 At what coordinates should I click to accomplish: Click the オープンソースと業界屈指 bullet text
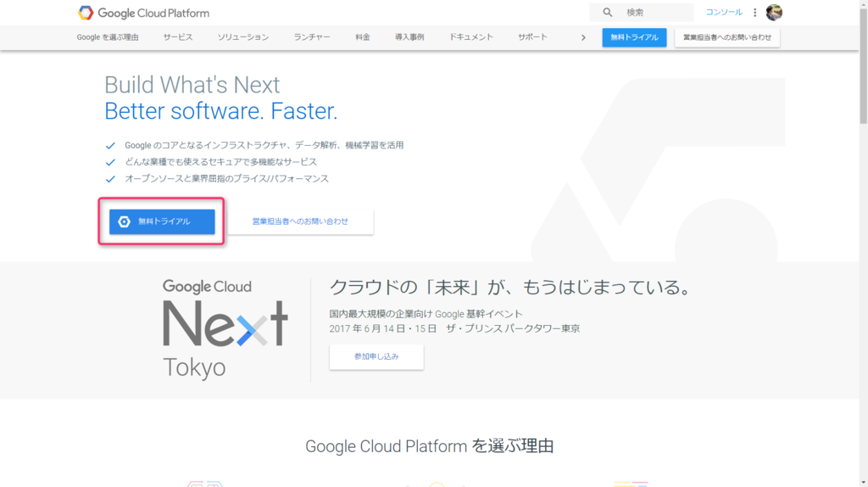[x=226, y=178]
